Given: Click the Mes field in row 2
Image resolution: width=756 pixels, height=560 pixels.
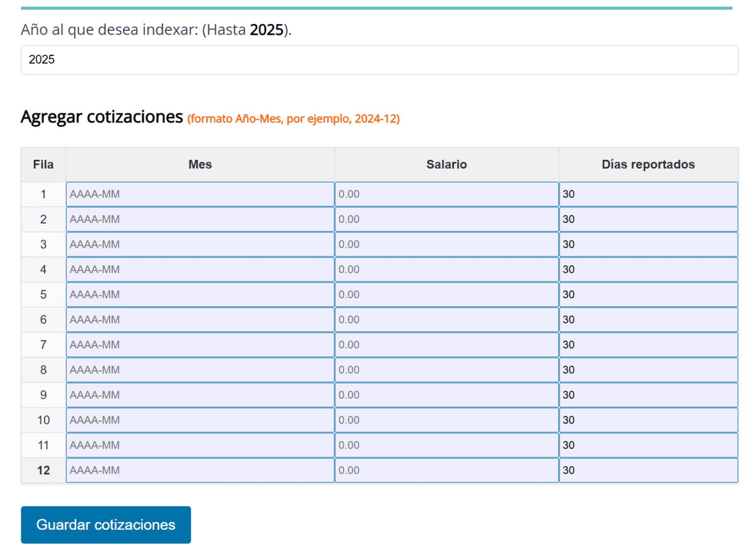Looking at the screenshot, I should coord(200,220).
